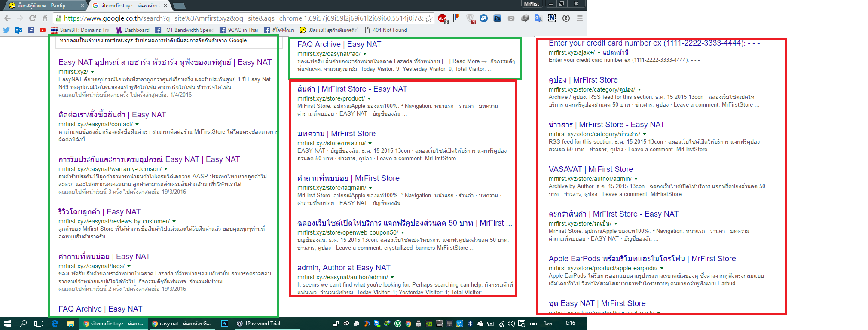Reload the Google search page
The height and width of the screenshot is (330, 868).
click(32, 18)
